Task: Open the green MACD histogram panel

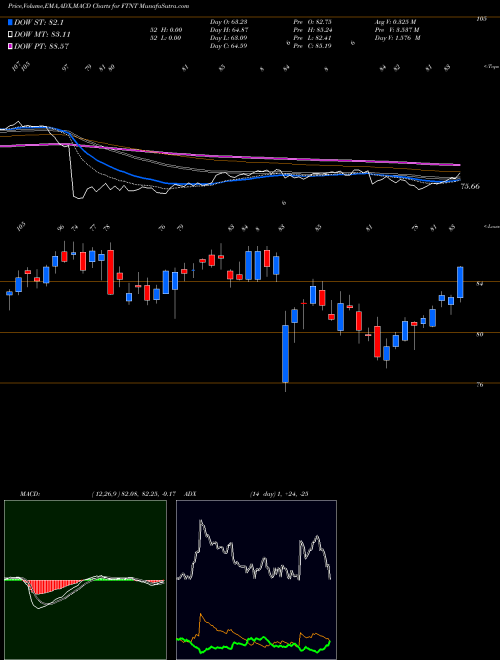Action: (x=85, y=580)
